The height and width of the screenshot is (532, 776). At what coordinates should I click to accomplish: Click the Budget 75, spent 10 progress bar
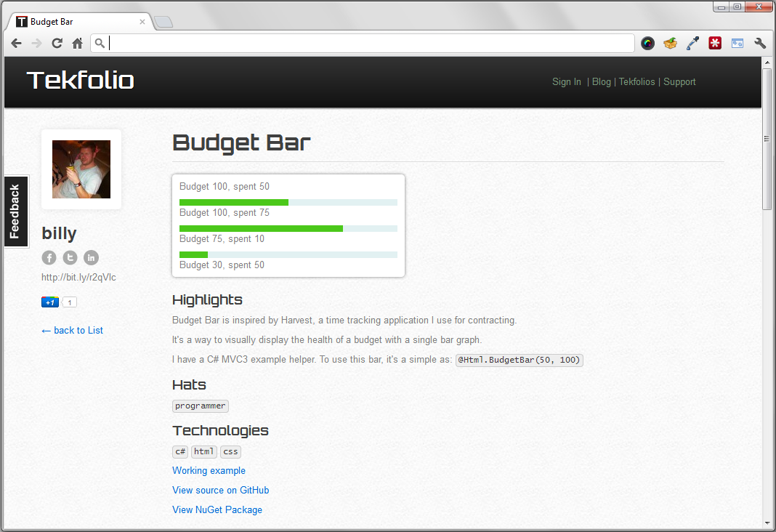tap(288, 255)
